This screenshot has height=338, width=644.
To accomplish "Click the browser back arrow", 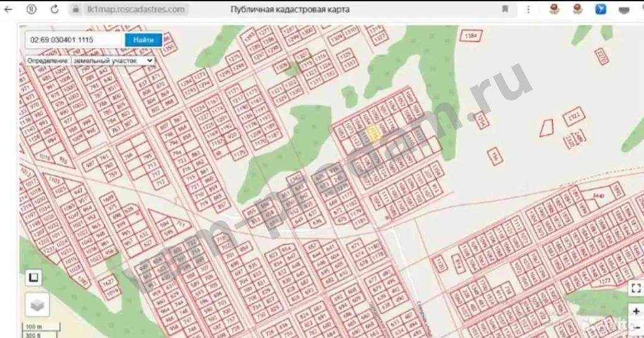I will (x=8, y=9).
